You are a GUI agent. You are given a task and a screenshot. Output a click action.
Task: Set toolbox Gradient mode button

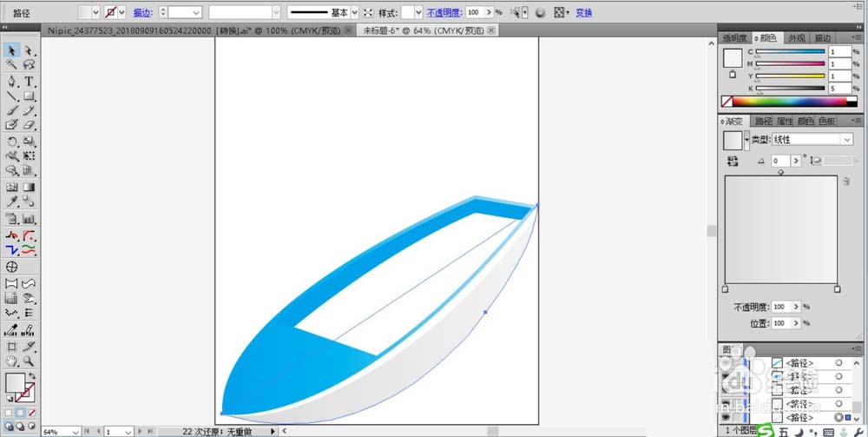20,413
